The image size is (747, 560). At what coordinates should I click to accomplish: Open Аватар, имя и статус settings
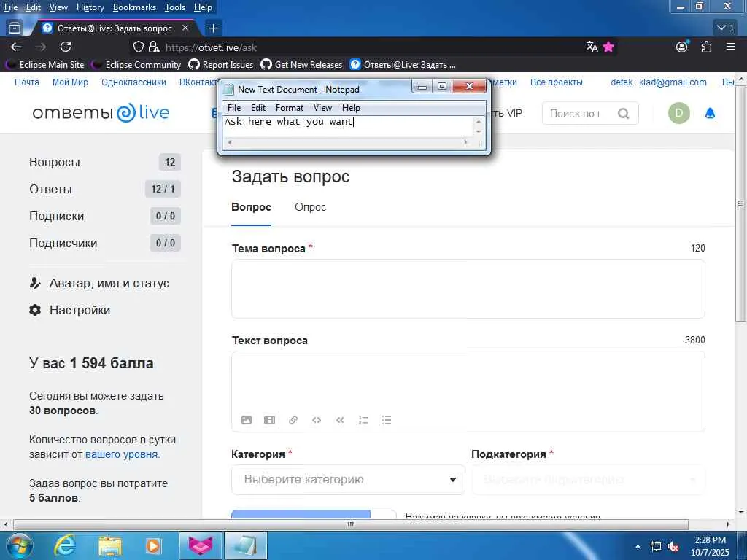(x=99, y=283)
